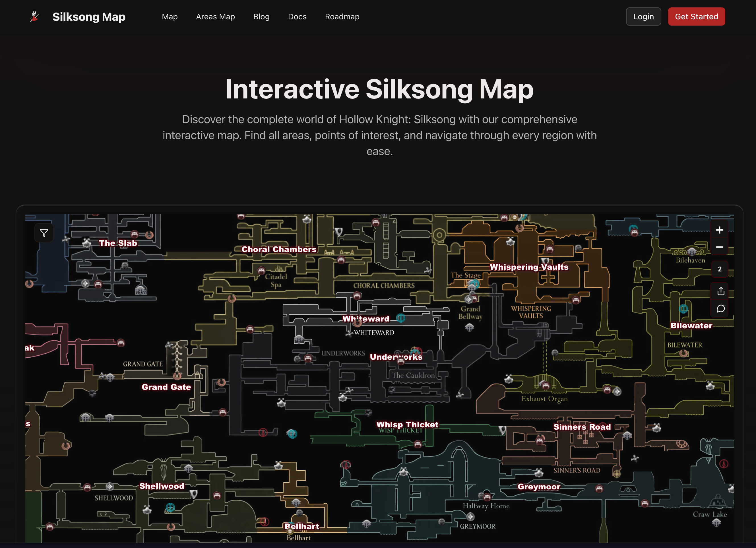Click the zoom level indicator showing 2
The width and height of the screenshot is (756, 548).
pos(720,269)
